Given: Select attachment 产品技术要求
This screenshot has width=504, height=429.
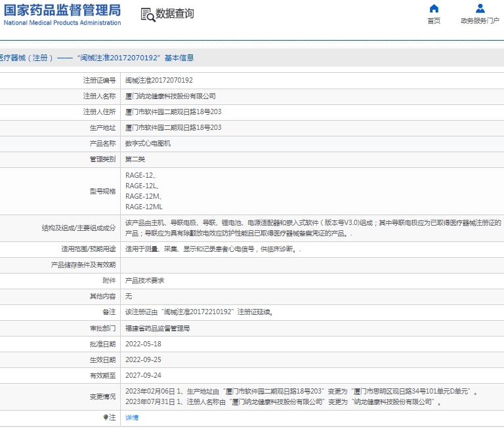Looking at the screenshot, I should (144, 281).
